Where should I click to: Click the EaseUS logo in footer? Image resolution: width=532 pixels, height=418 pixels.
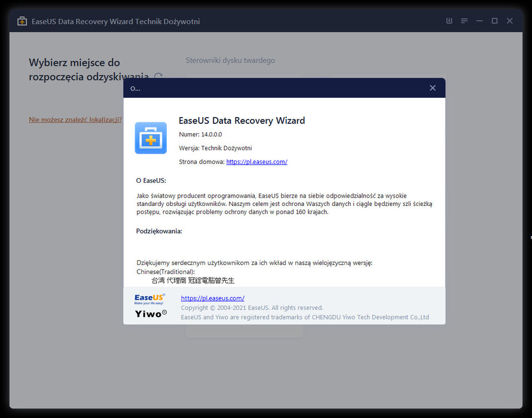pyautogui.click(x=149, y=299)
